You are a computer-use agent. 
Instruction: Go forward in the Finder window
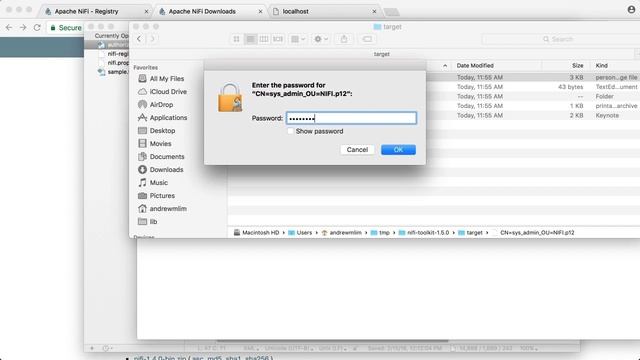pos(152,39)
